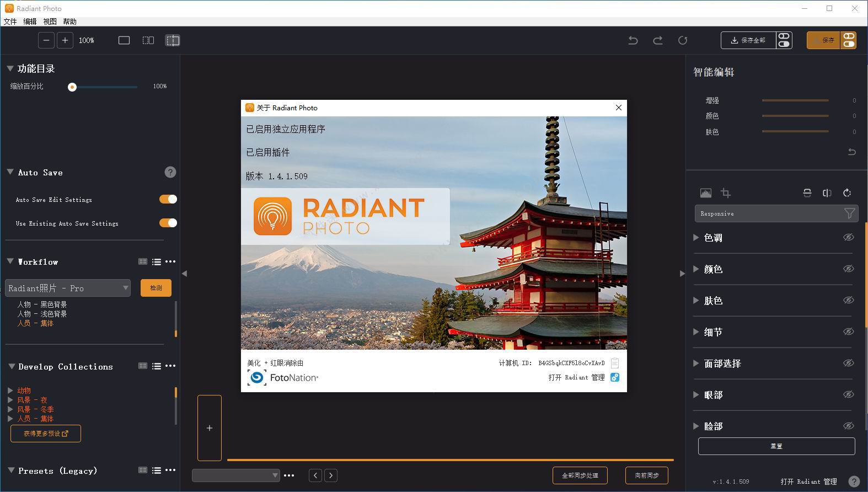This screenshot has height=492, width=868.
Task: Open the 文件 menu
Action: point(10,22)
